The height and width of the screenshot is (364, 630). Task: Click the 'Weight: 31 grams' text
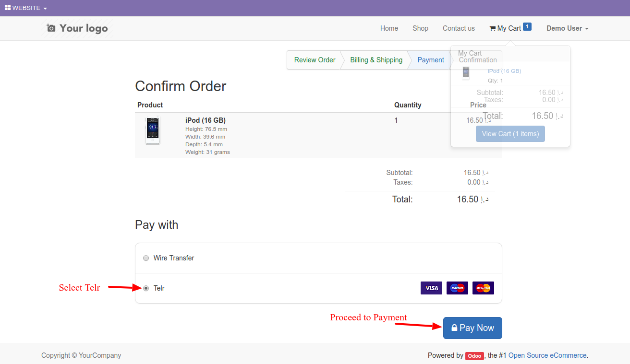click(207, 152)
